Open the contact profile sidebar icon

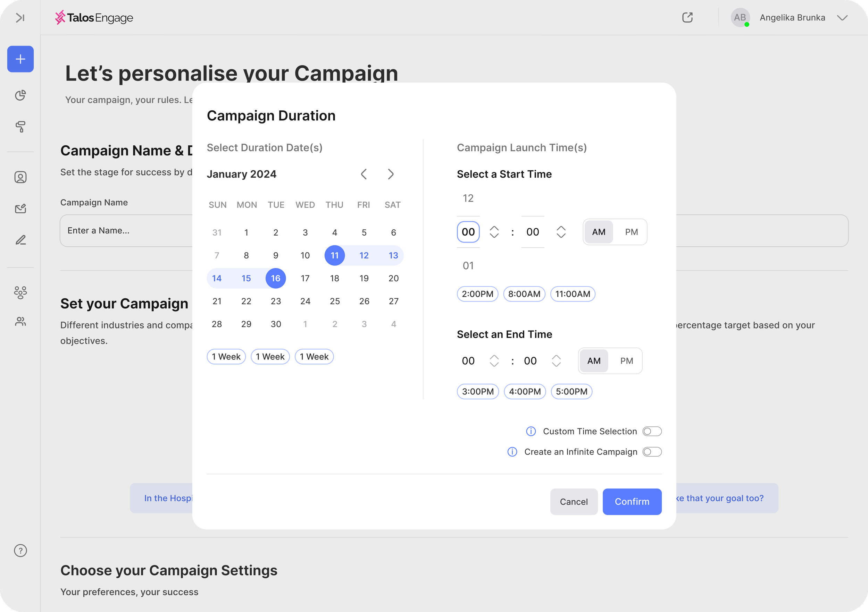point(20,177)
